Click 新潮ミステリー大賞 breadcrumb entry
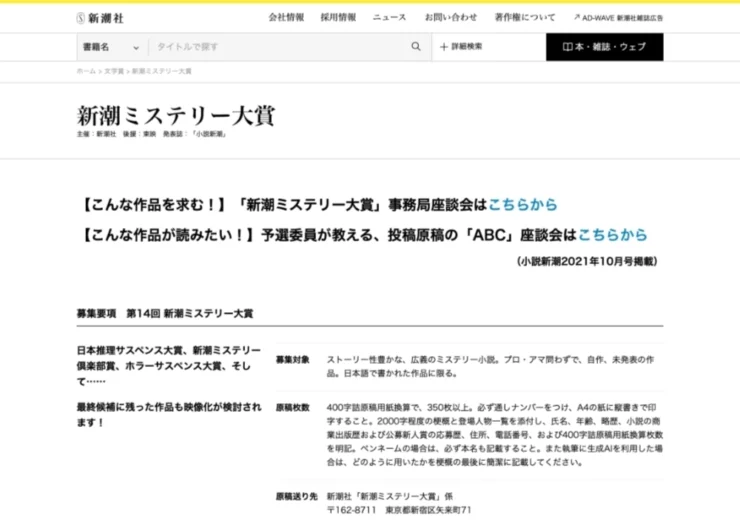This screenshot has height=523, width=740. 161,71
